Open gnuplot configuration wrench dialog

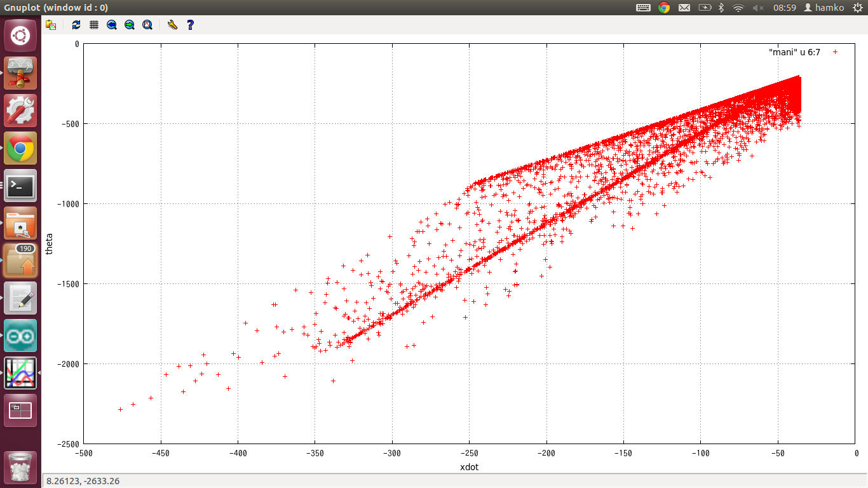[172, 25]
